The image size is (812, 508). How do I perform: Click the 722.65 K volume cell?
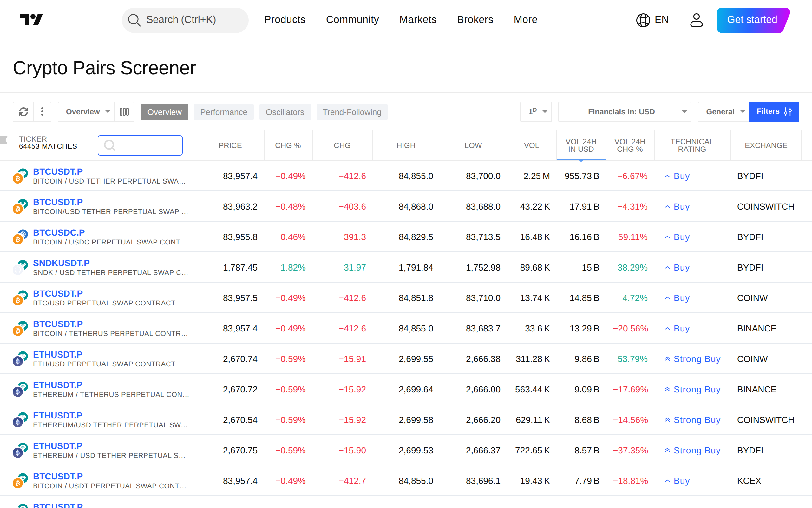click(532, 450)
